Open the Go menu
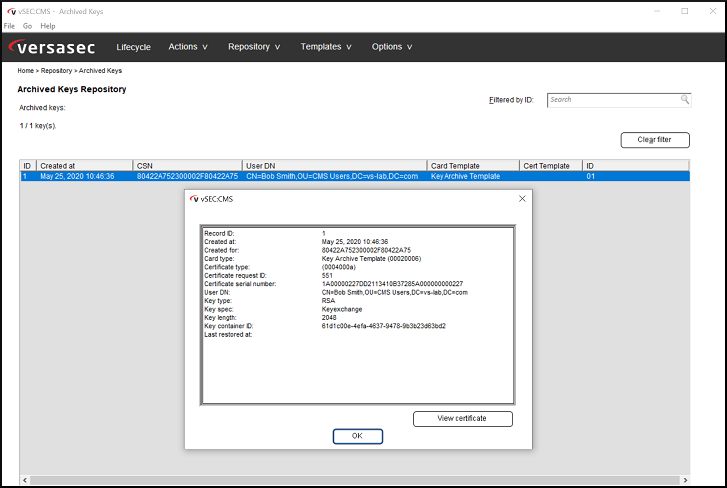The image size is (727, 488). (27, 26)
